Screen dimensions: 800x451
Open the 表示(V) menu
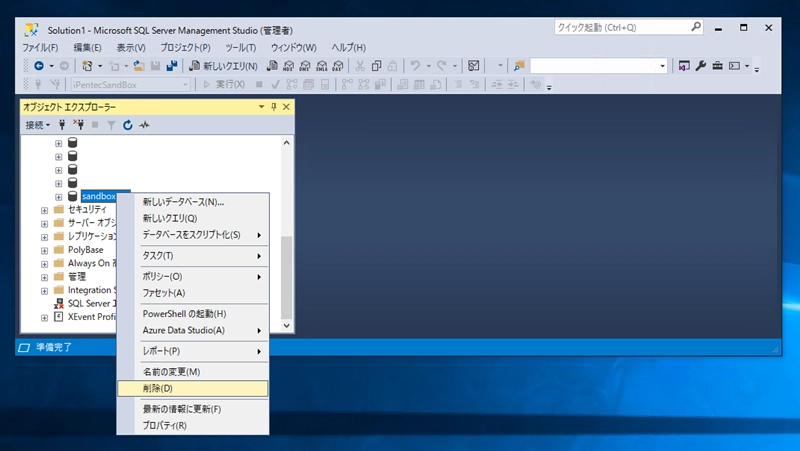(131, 47)
